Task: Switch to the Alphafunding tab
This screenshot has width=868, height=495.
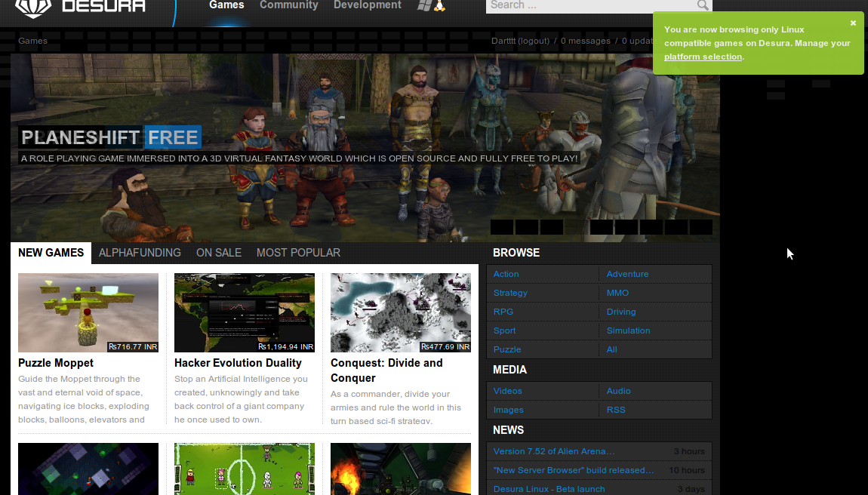Action: click(140, 253)
